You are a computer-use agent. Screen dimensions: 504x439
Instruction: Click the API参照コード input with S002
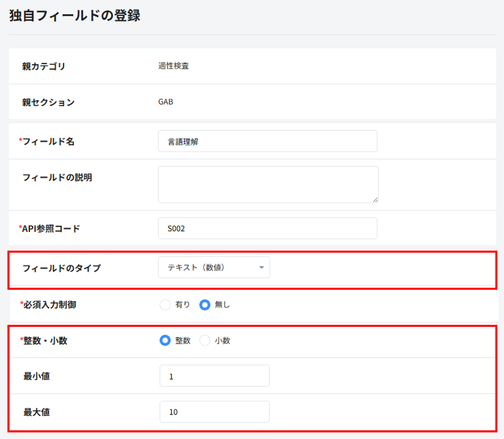(x=267, y=228)
